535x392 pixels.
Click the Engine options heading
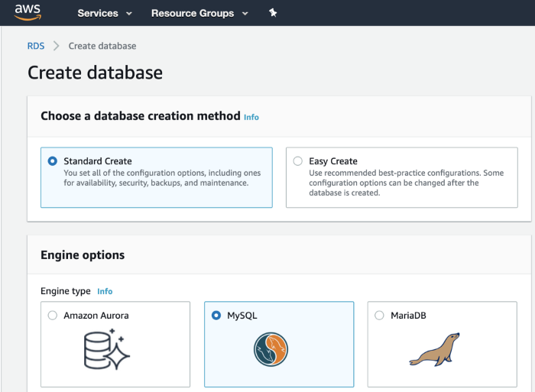[x=83, y=255]
